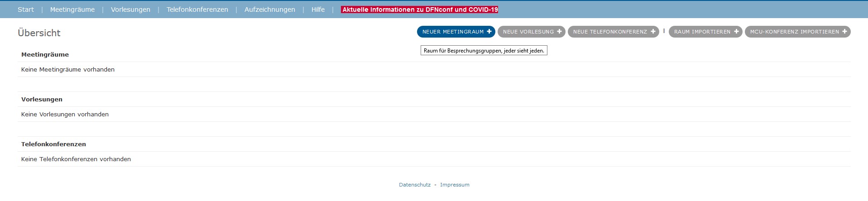
Task: Select the Raum importieren button
Action: click(702, 32)
